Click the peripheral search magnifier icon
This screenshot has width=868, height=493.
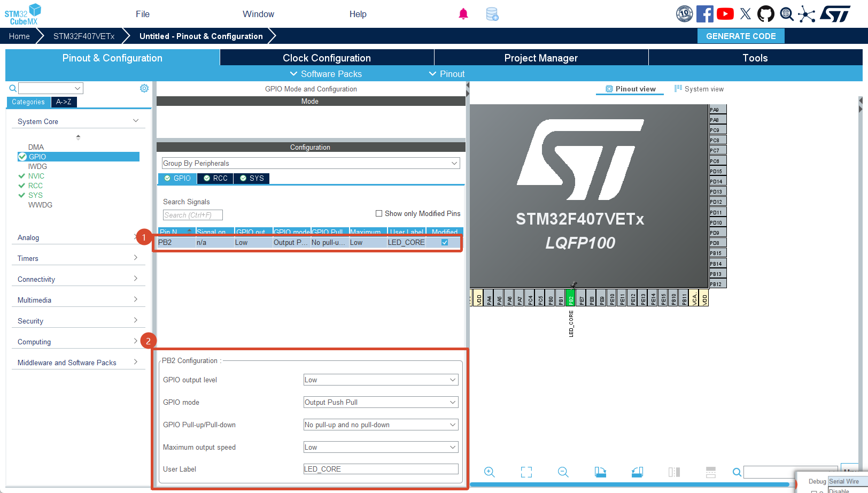13,88
